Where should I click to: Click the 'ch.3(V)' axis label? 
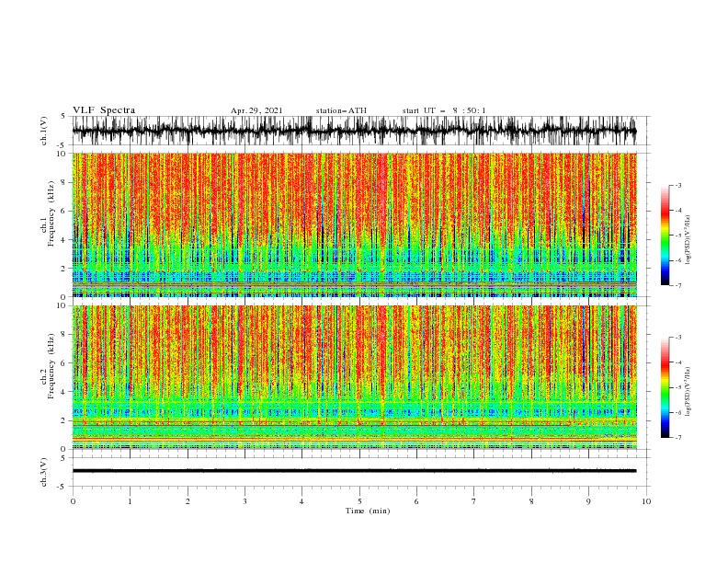click(x=44, y=472)
